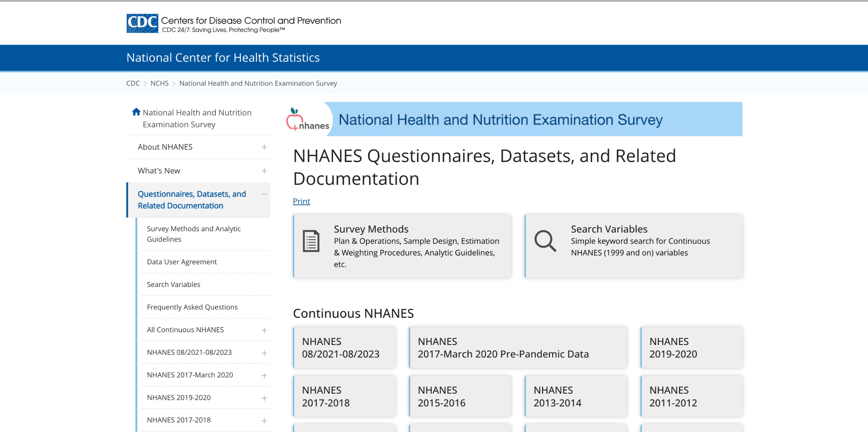Click the Survey Methods document icon
868x432 pixels.
[311, 241]
